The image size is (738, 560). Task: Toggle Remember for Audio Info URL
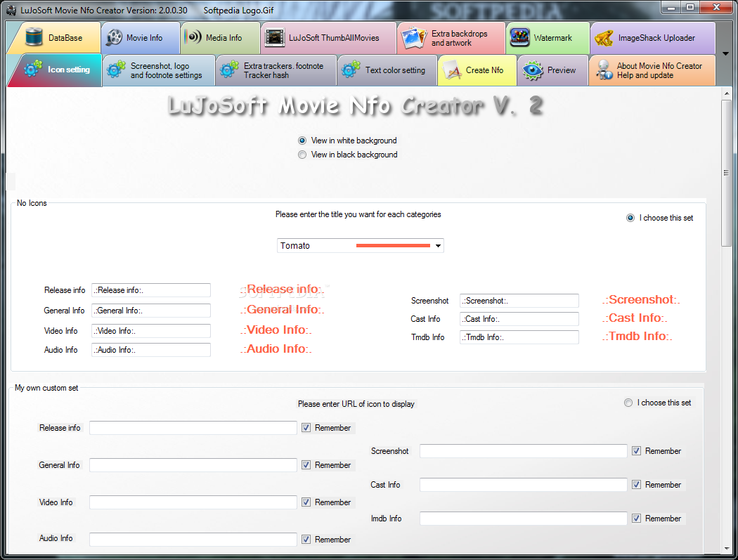pos(306,540)
